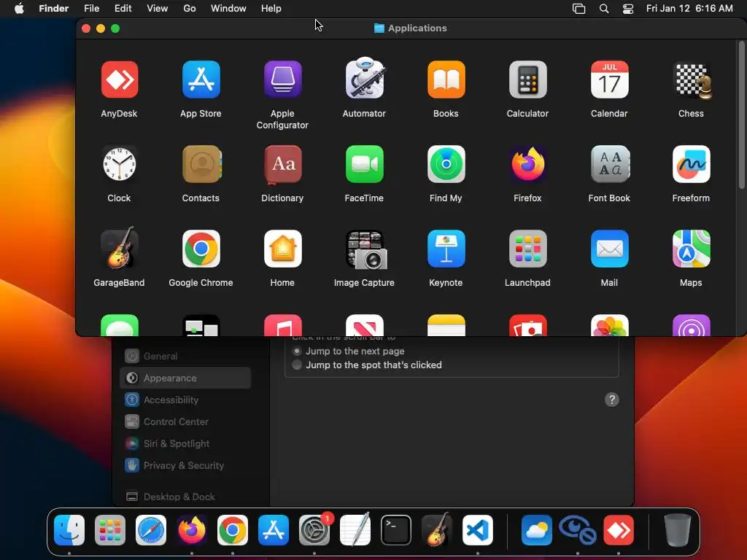The height and width of the screenshot is (560, 747).
Task: Select the Apple Configurator app icon
Action: click(x=282, y=79)
